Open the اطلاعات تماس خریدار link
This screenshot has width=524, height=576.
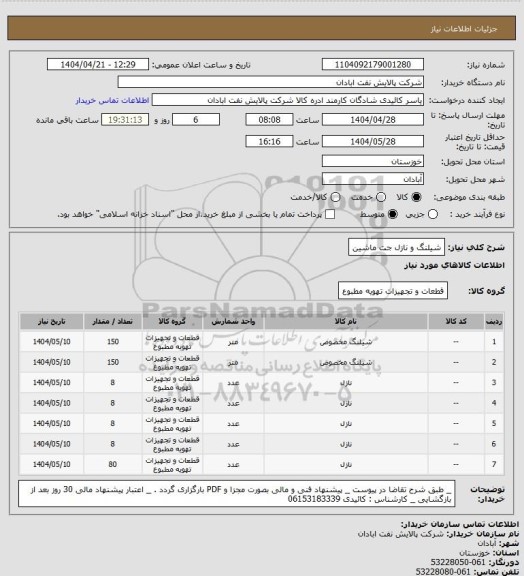pos(112,100)
